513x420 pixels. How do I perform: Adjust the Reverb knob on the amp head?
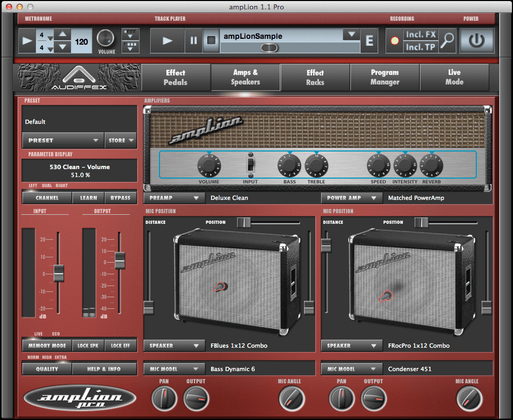pyautogui.click(x=431, y=166)
